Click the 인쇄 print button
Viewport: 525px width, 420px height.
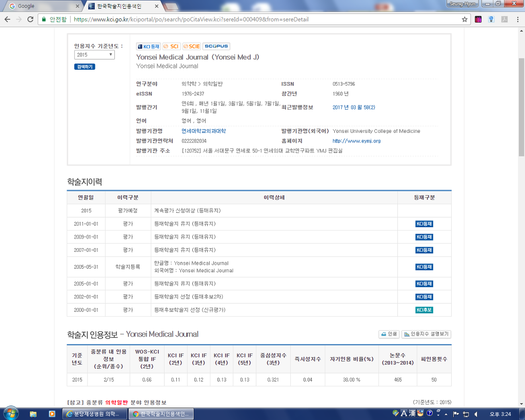click(x=389, y=334)
